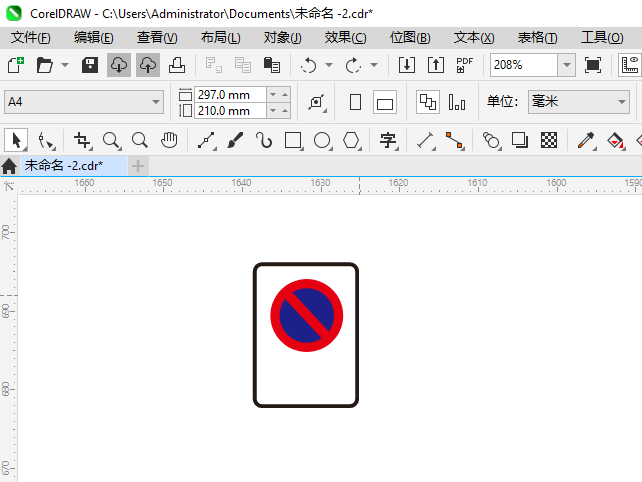Select the Freehand curve tool

206,140
